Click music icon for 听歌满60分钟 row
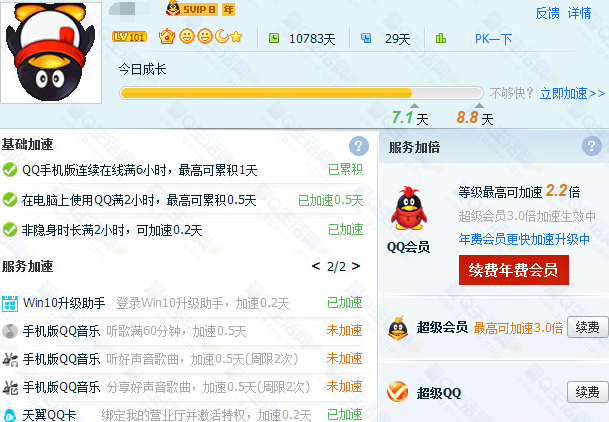 click(x=10, y=331)
